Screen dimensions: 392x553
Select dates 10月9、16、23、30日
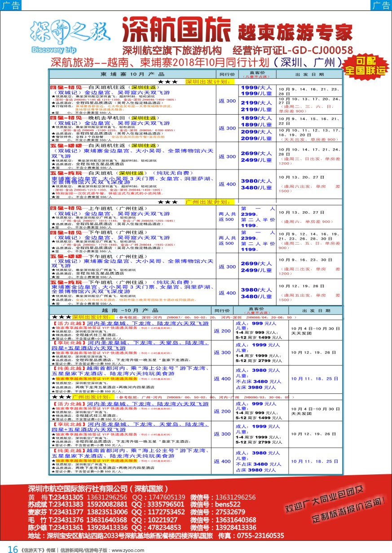305,260
